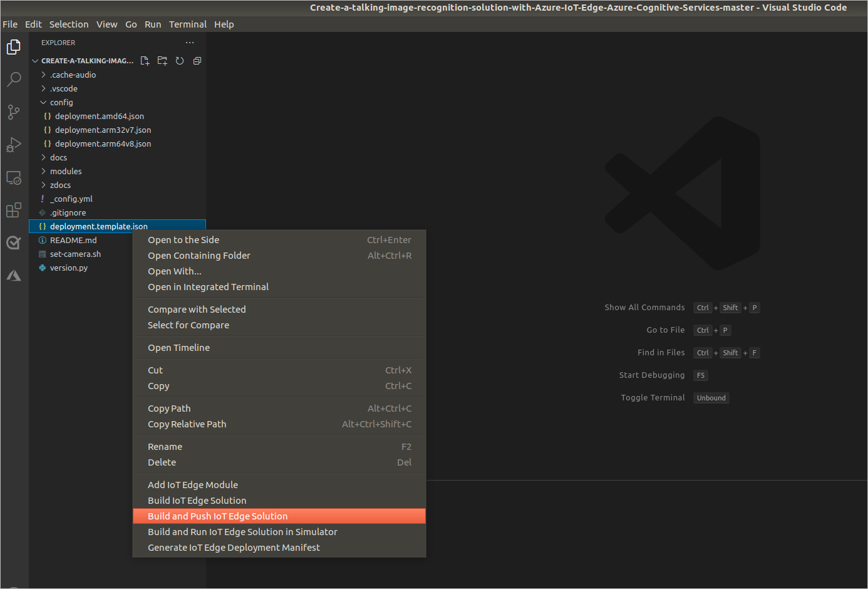Open the Run and Debug view
The width and height of the screenshot is (868, 589).
coord(14,145)
